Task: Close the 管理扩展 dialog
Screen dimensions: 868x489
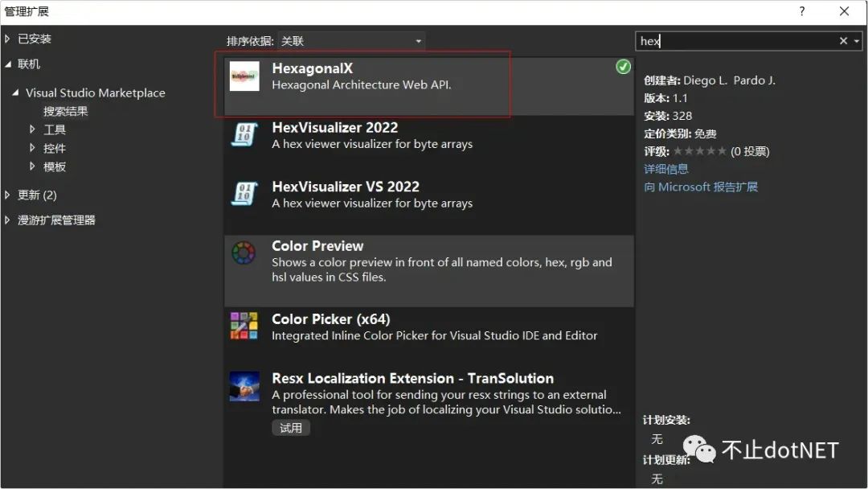Action: tap(844, 11)
